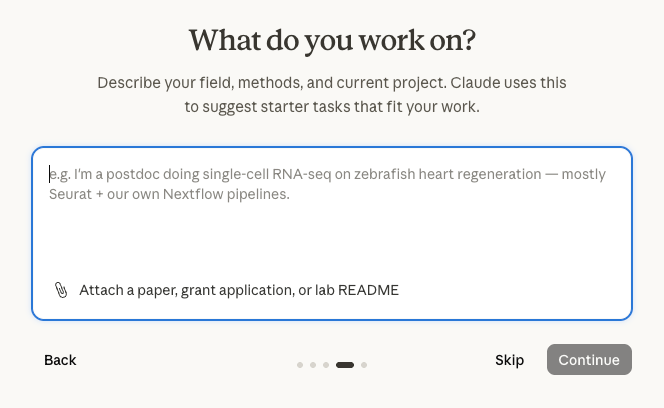Click blank space below the placeholder text
This screenshot has width=664, height=408.
coord(332,237)
